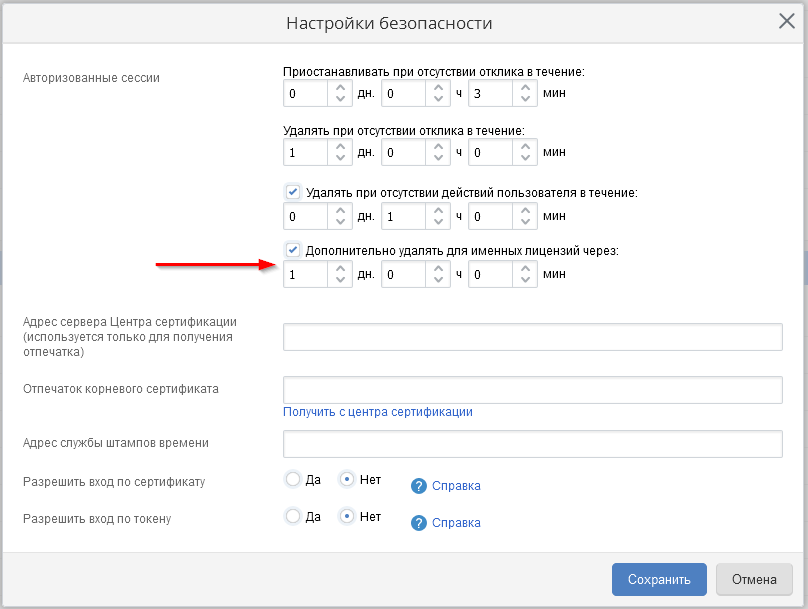Focus certification center server address field
The image size is (808, 609).
click(532, 338)
